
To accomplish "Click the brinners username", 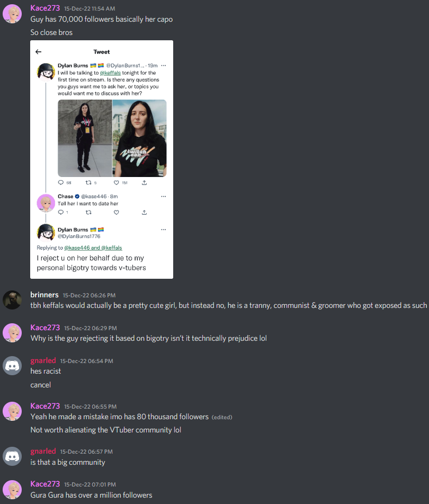I will click(x=44, y=295).
